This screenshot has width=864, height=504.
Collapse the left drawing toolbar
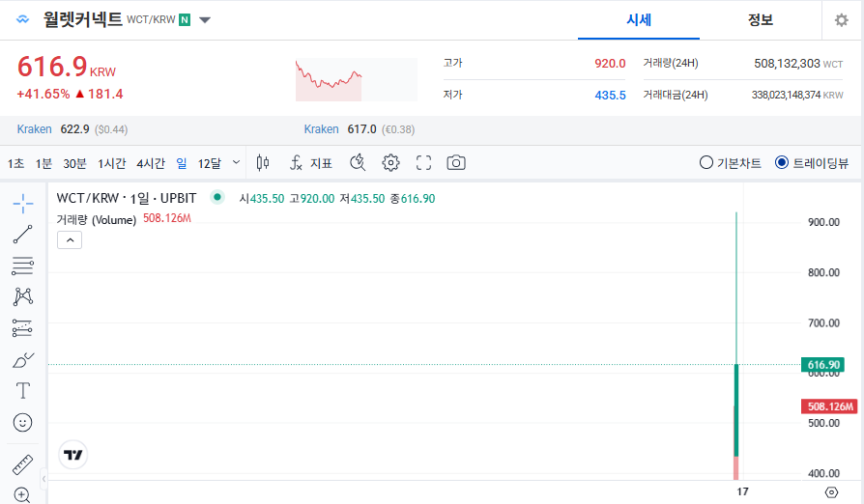point(44,479)
